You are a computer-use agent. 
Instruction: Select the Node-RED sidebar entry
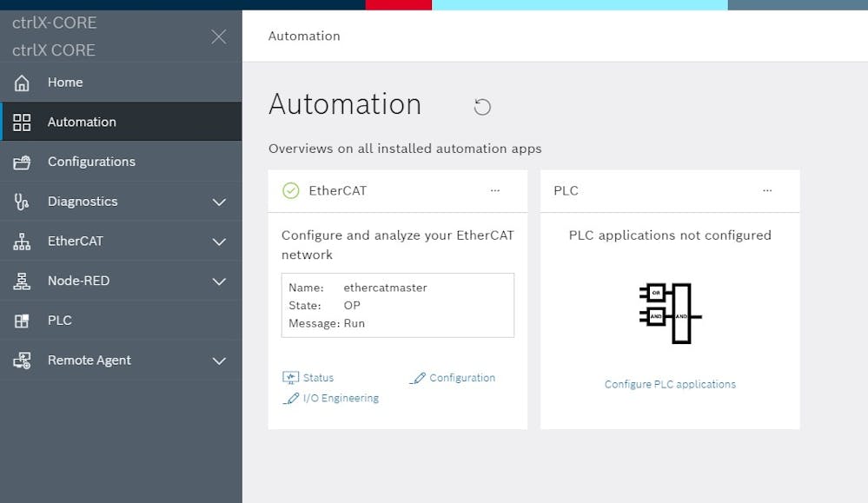point(122,281)
